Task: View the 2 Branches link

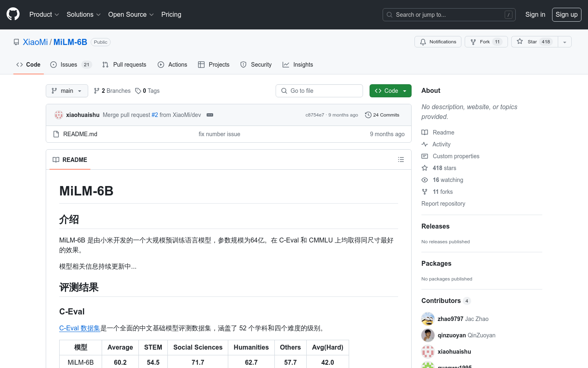Action: pyautogui.click(x=112, y=91)
